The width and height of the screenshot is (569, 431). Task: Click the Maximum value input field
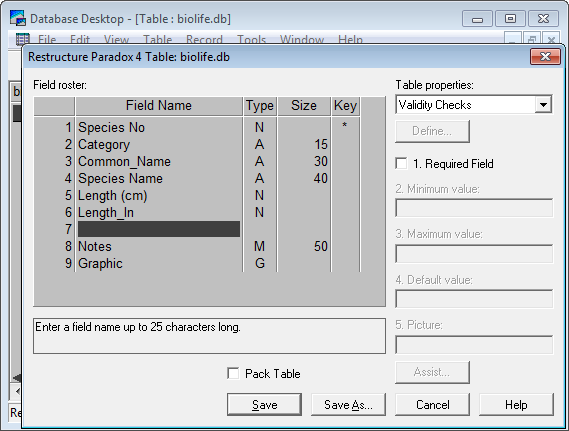pos(474,254)
